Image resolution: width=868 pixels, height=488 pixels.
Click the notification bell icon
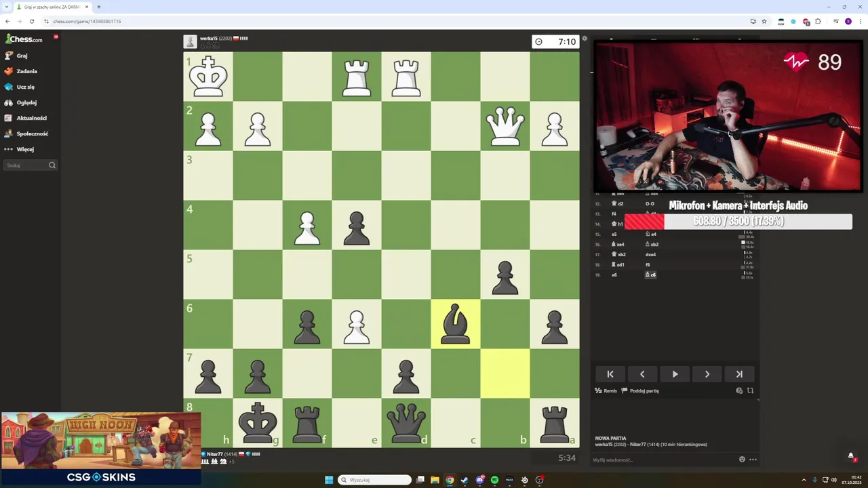click(851, 456)
